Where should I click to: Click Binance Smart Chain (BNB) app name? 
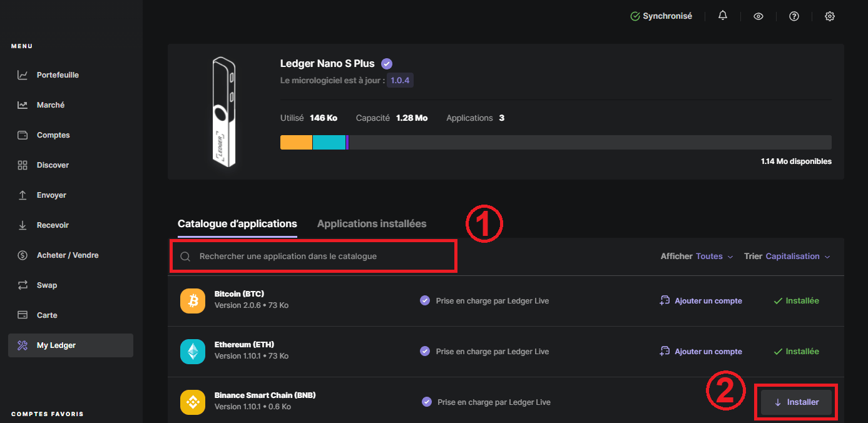pos(265,395)
